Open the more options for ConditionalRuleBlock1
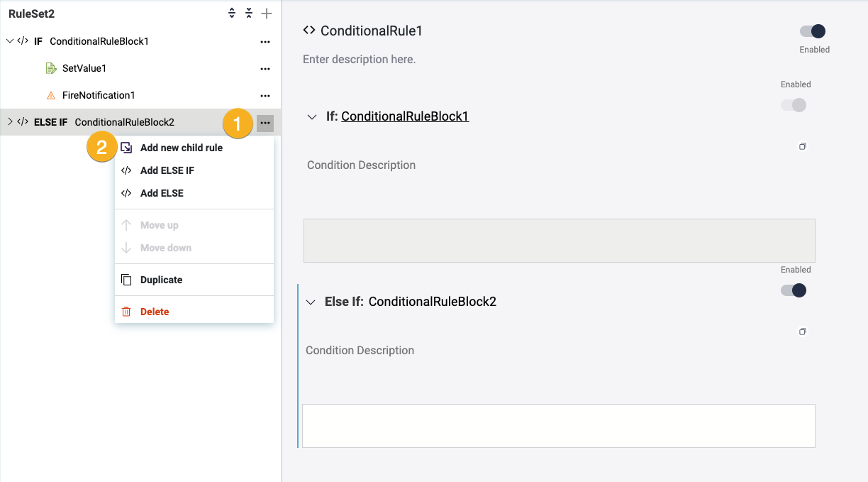Screen dimensions: 868x482 click(x=265, y=42)
